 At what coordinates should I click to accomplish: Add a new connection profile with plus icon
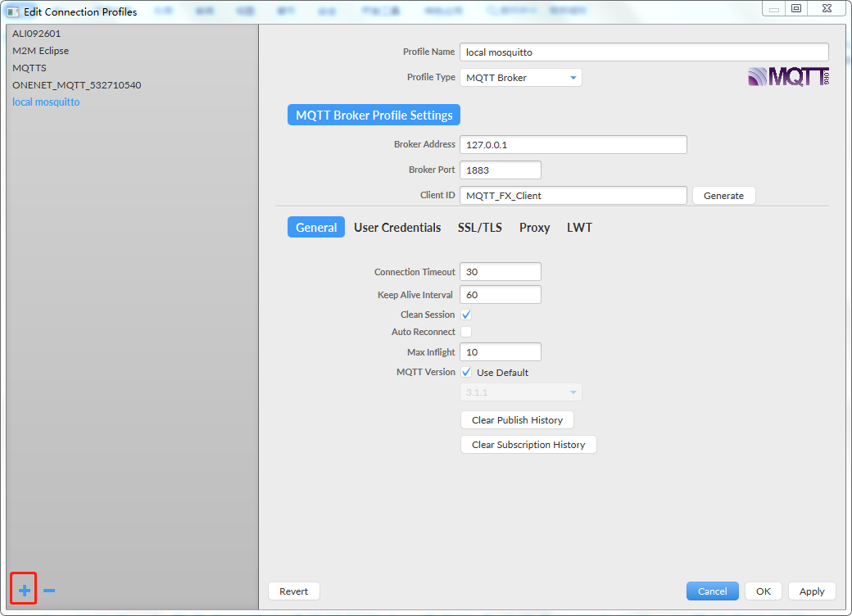(x=24, y=591)
